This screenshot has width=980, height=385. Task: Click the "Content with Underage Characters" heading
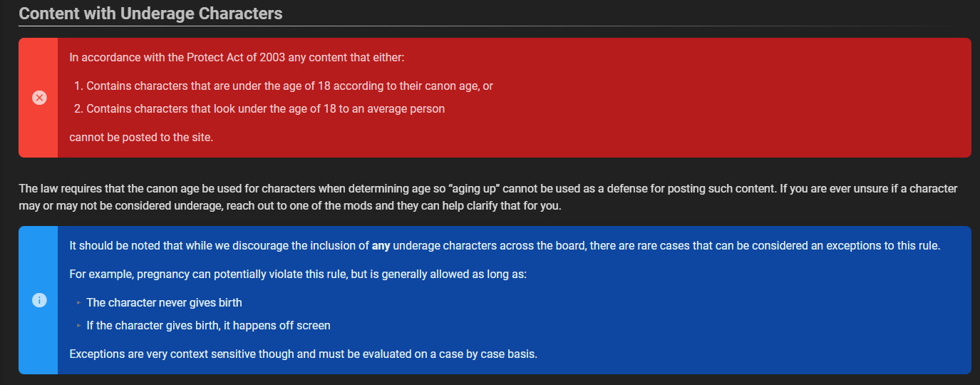(150, 13)
